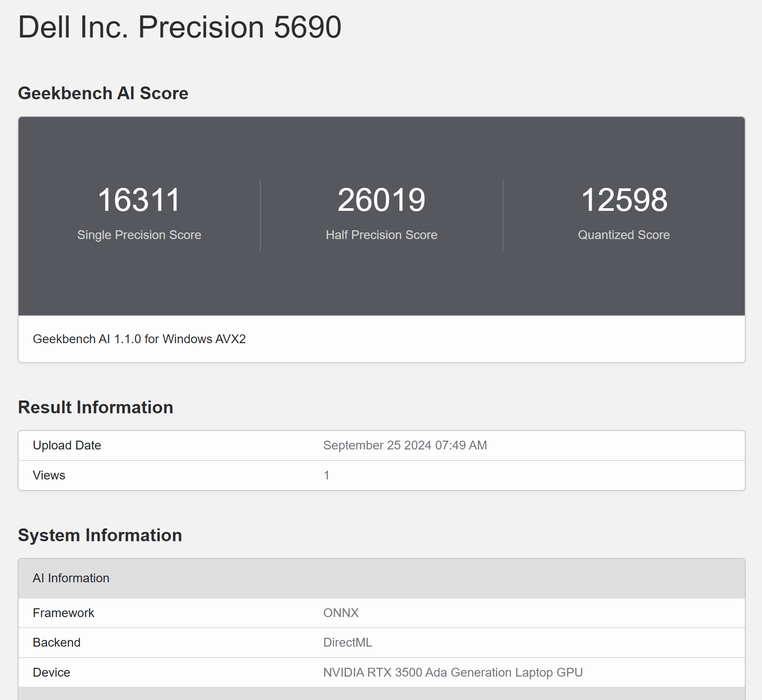Image resolution: width=762 pixels, height=700 pixels.
Task: Select the Views count value 1
Action: pos(327,475)
